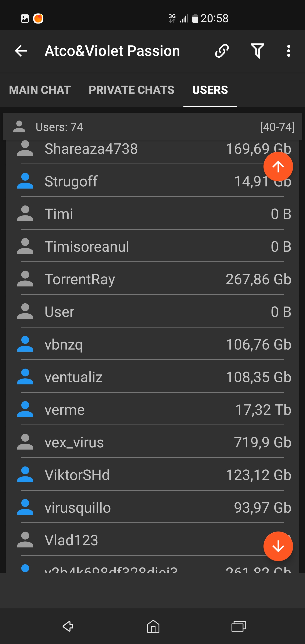Jump to bottom with orange down arrow
The image size is (305, 644).
278,546
